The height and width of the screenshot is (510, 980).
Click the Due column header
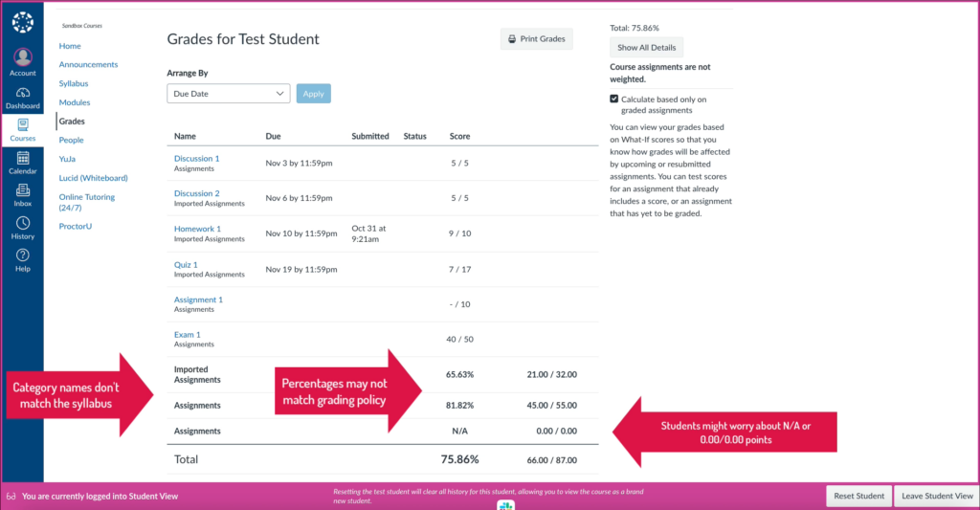(273, 136)
